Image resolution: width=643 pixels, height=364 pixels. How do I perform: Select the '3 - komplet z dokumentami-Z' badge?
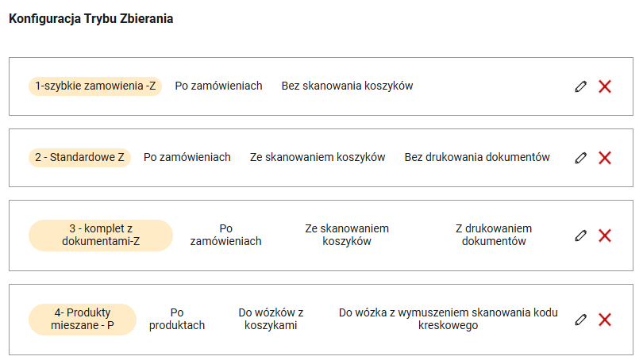click(101, 236)
